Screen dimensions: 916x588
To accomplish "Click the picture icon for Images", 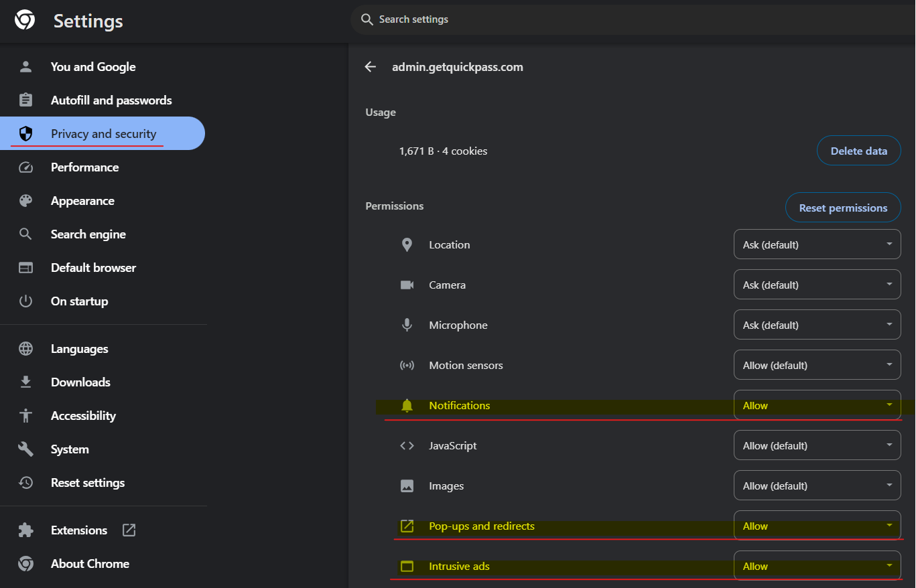I will [x=407, y=486].
